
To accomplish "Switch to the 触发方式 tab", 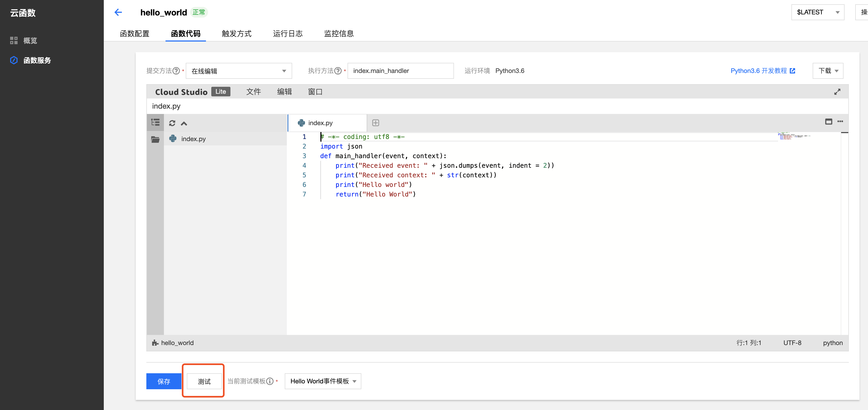I will tap(237, 33).
